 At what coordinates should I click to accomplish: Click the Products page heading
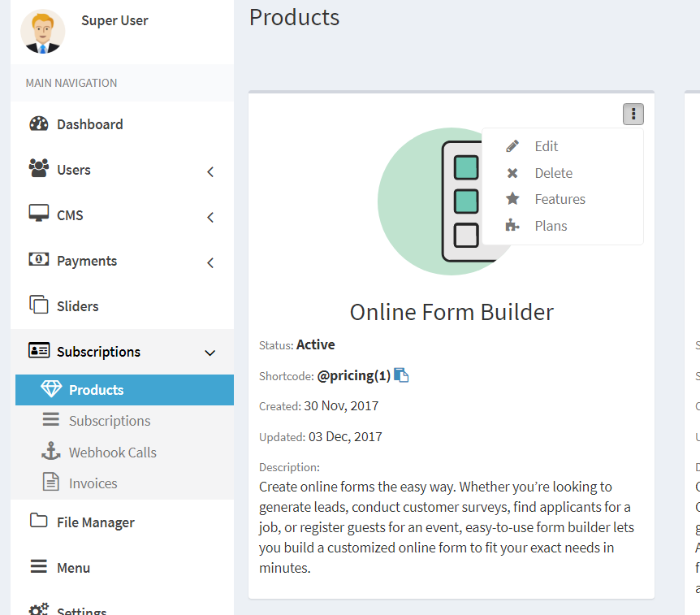[x=294, y=18]
